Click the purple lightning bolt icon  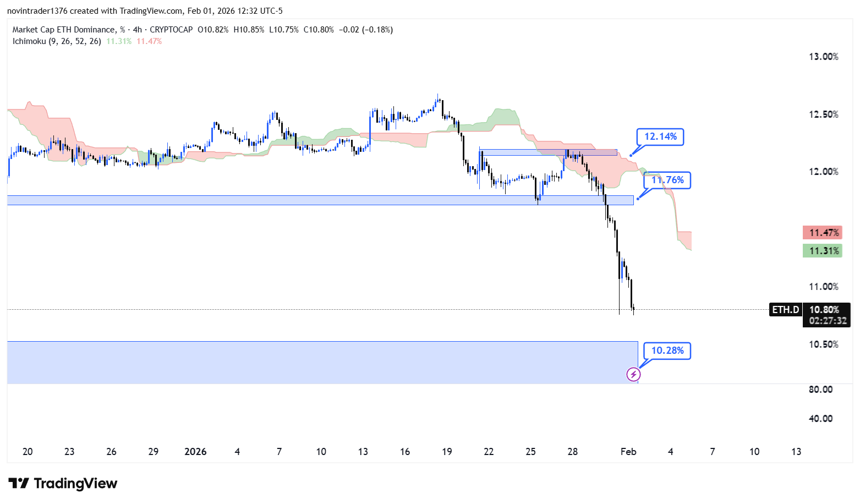(x=633, y=375)
